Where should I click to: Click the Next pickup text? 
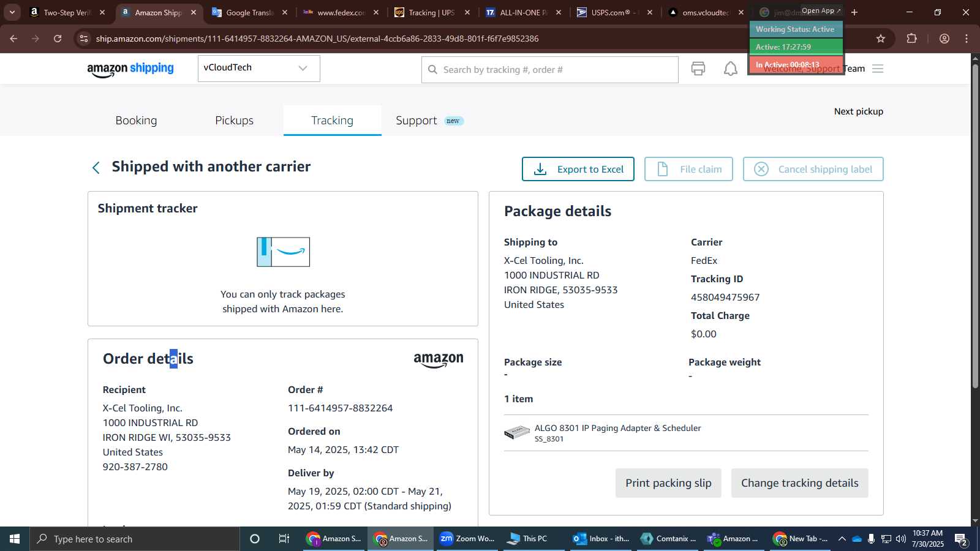coord(858,111)
